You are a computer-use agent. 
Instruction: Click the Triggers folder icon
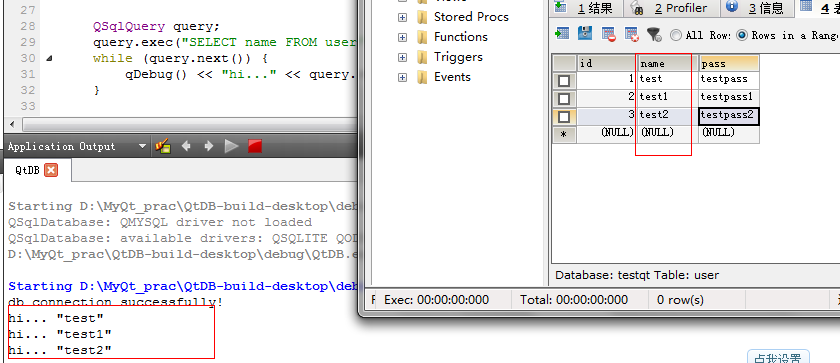click(423, 57)
